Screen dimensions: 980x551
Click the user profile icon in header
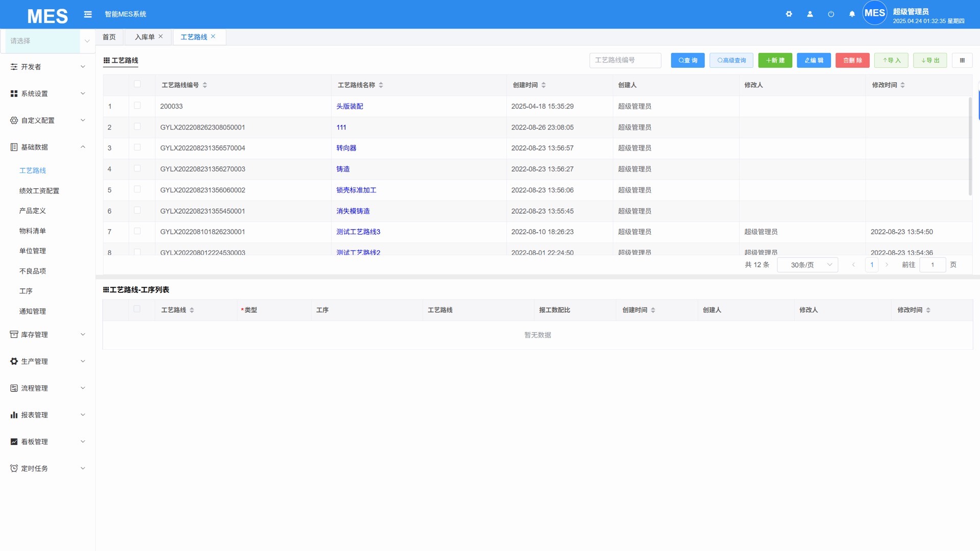coord(810,14)
